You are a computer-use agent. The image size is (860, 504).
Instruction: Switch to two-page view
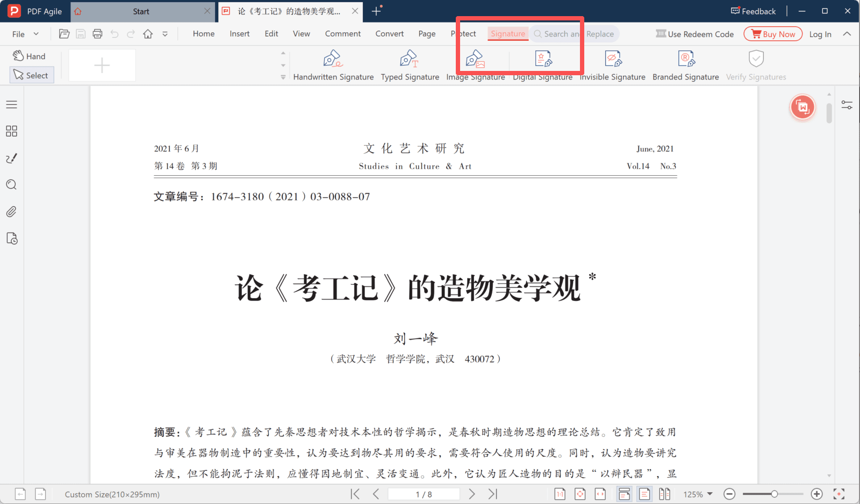pos(665,494)
